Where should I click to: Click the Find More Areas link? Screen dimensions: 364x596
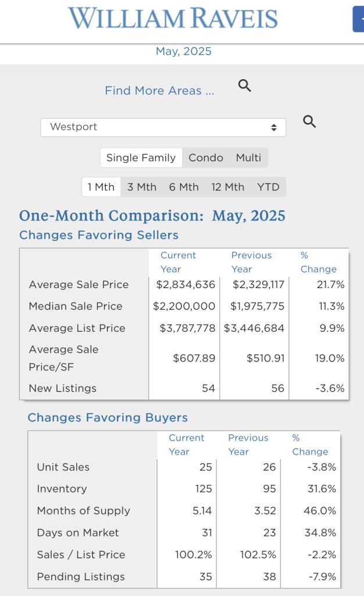[x=159, y=91]
